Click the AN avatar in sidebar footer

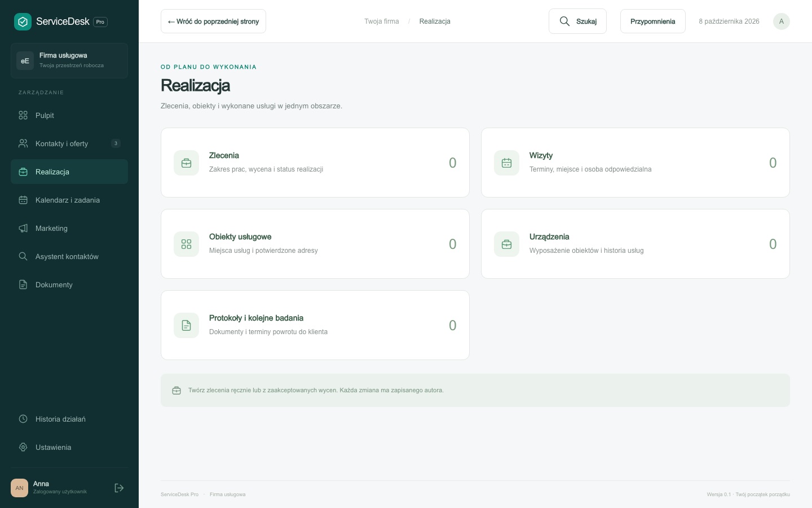click(x=19, y=488)
